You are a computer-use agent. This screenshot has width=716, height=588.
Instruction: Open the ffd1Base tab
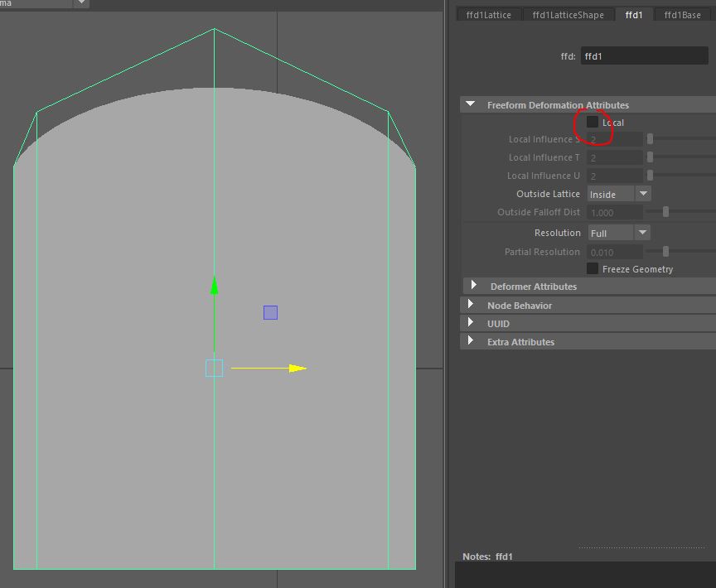(x=682, y=15)
